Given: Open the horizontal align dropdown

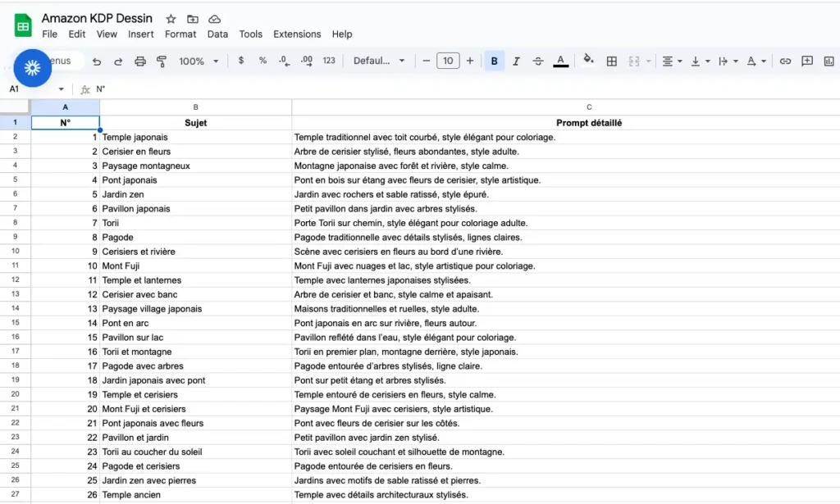Looking at the screenshot, I should [x=671, y=61].
